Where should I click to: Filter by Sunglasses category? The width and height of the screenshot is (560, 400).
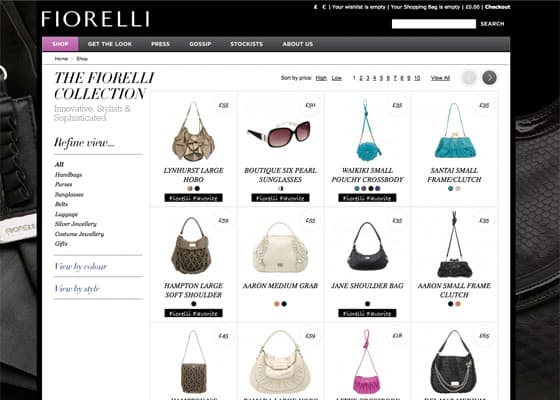69,194
